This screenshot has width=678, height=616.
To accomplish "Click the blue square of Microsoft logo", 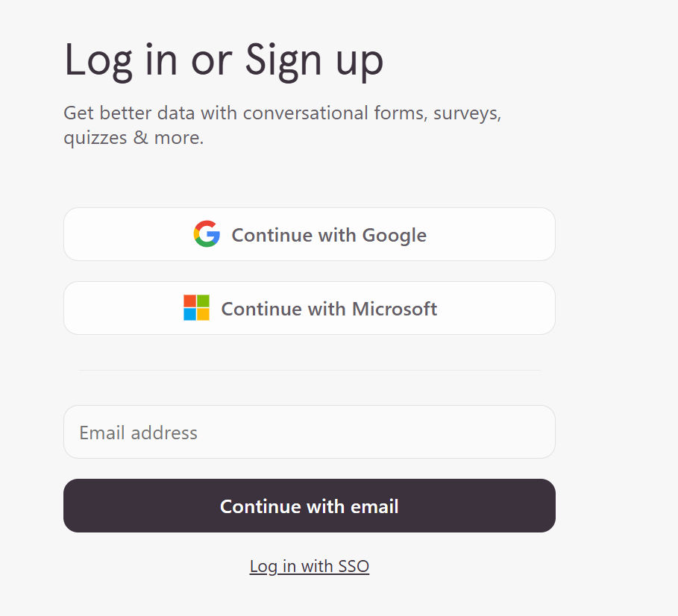I will coord(190,314).
